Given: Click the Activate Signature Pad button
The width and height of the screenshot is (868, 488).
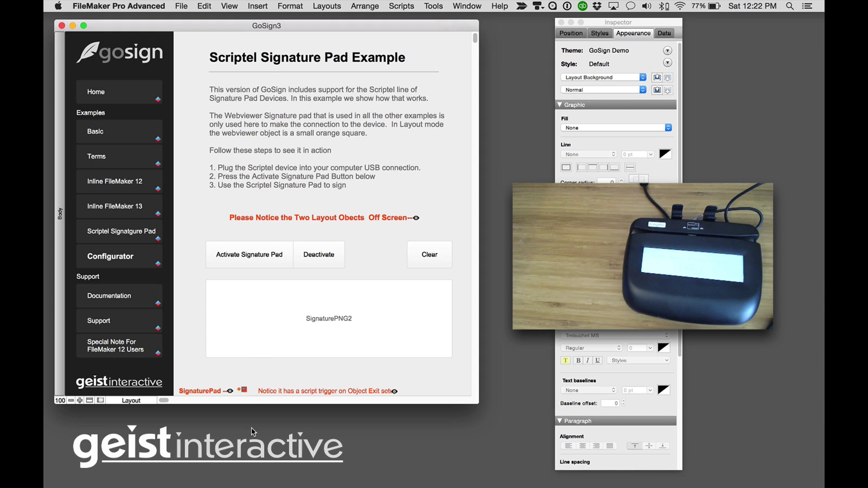Looking at the screenshot, I should [249, 254].
